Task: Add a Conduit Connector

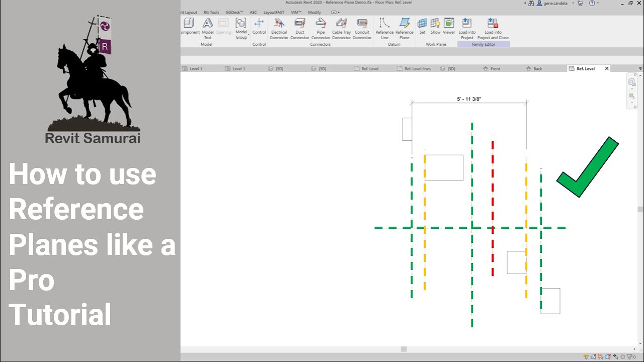Action: (x=362, y=28)
